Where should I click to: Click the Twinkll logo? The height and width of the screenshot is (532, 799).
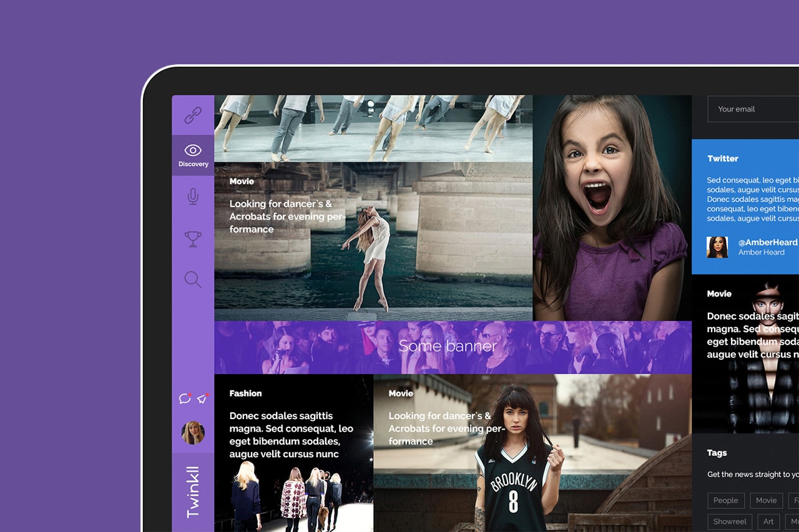[193, 491]
